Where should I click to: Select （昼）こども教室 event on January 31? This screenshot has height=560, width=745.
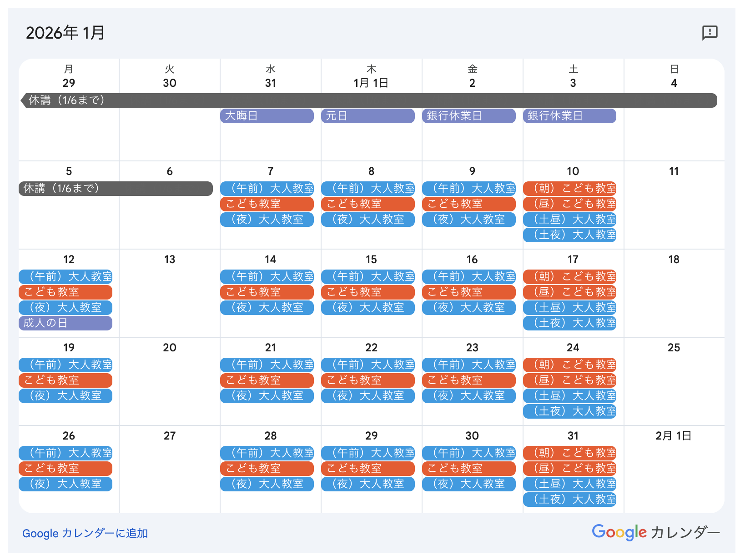(569, 469)
